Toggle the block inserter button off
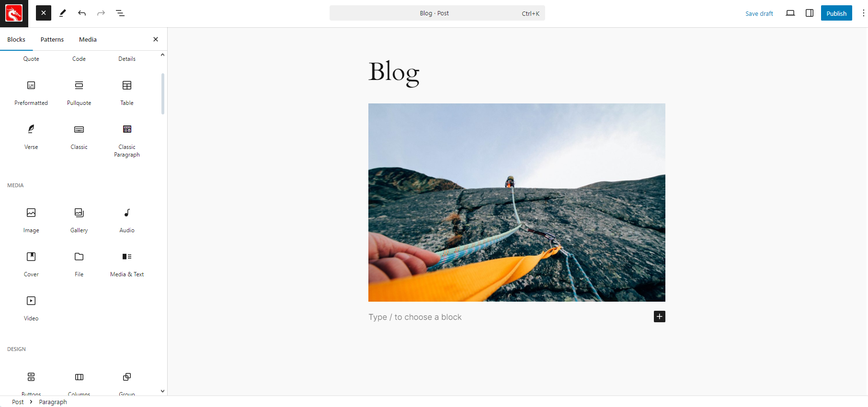Image resolution: width=868 pixels, height=407 pixels. click(44, 13)
